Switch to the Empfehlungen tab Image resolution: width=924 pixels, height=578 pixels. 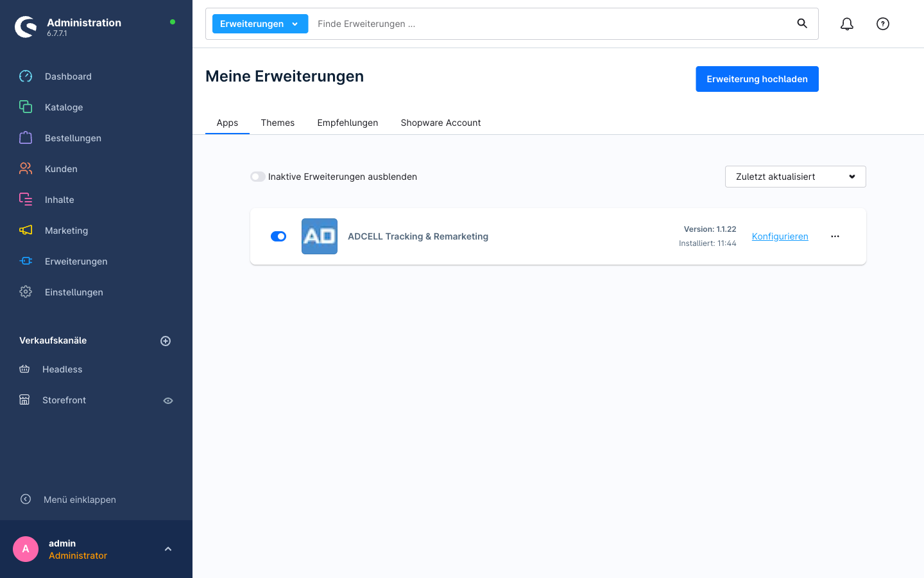coord(348,123)
